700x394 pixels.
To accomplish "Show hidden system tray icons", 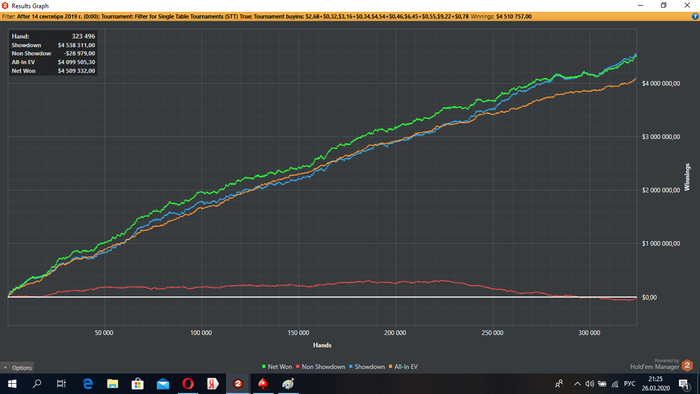I will click(x=577, y=384).
